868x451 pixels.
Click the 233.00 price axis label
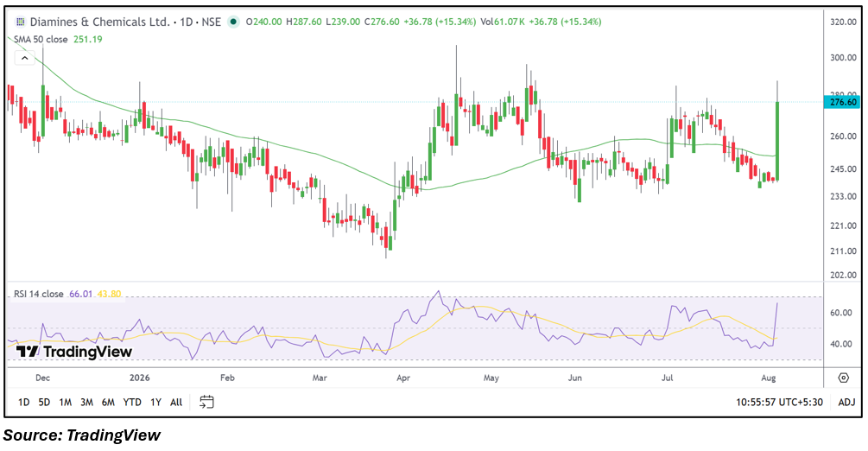pos(844,196)
